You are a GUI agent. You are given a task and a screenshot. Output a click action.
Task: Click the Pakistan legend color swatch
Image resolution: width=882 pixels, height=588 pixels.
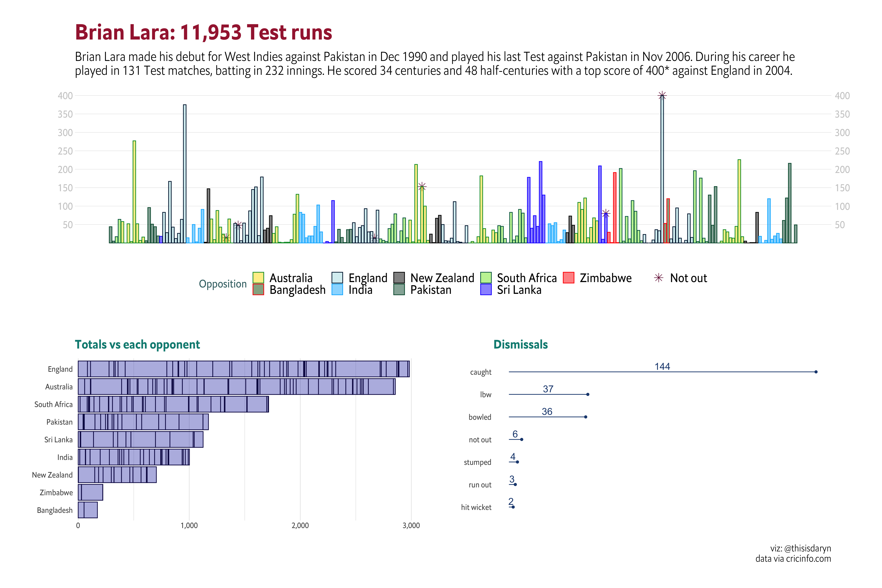(399, 289)
